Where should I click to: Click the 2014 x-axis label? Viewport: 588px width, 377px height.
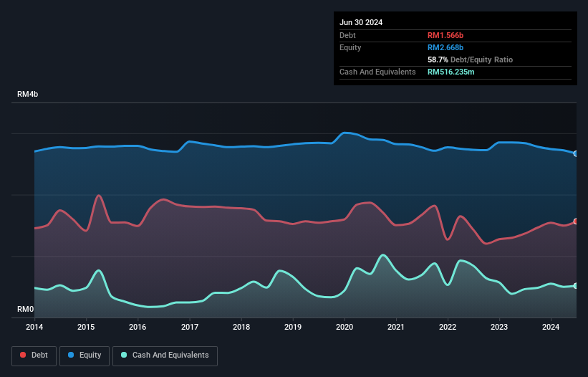pyautogui.click(x=34, y=327)
